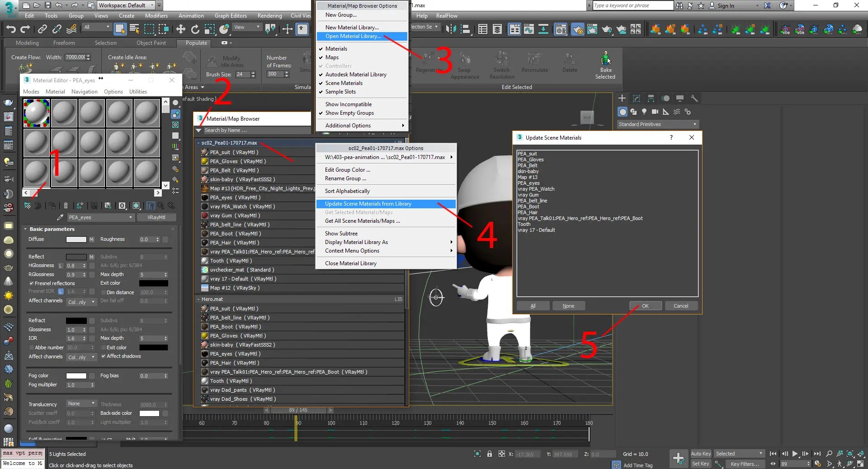Click the Cameras creation icon
The height and width of the screenshot is (469, 868).
(x=655, y=112)
